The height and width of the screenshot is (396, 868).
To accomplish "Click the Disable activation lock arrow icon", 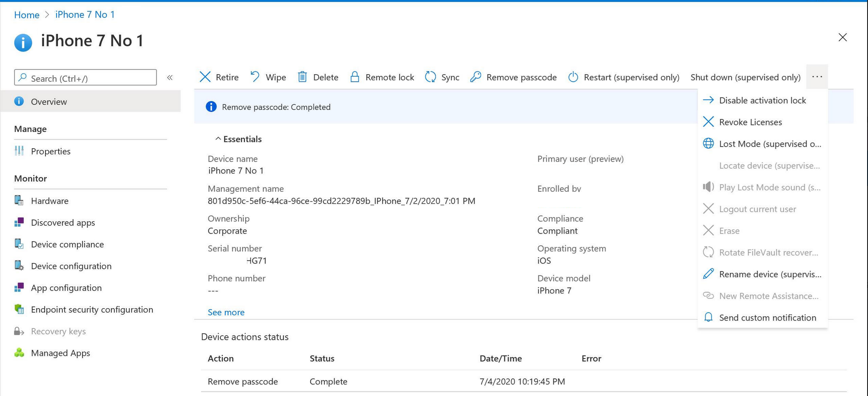I will [709, 100].
